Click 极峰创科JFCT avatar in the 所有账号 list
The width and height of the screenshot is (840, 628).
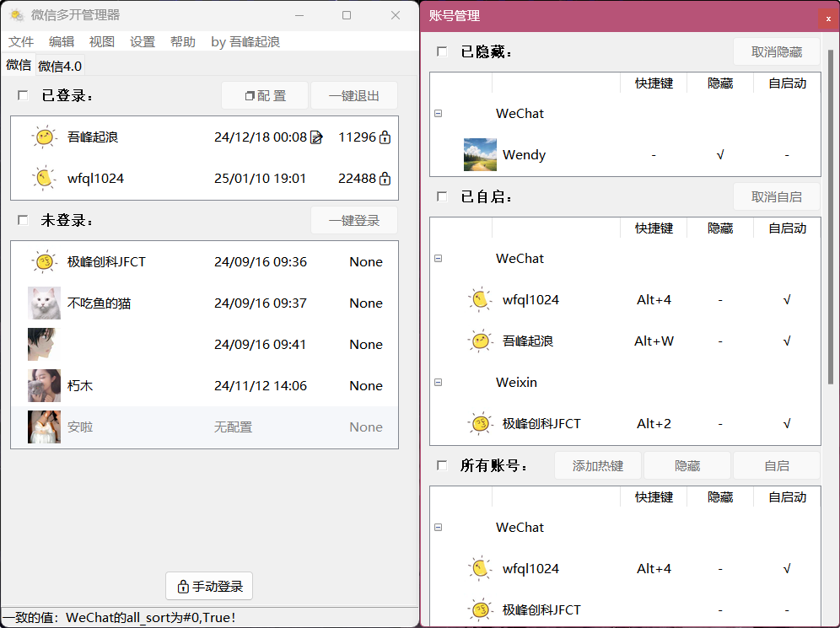coord(480,609)
